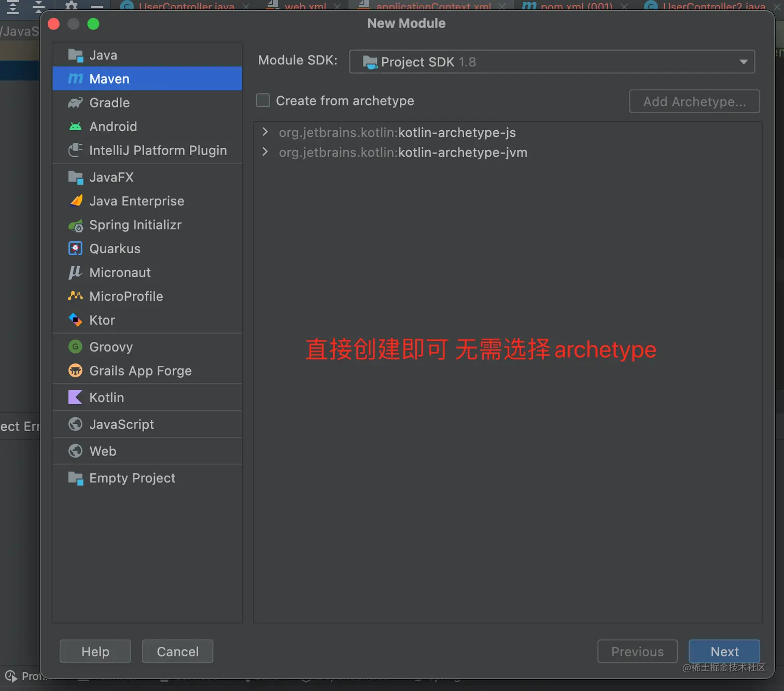Click the Java Enterprise icon
The width and height of the screenshot is (784, 691).
tap(76, 201)
